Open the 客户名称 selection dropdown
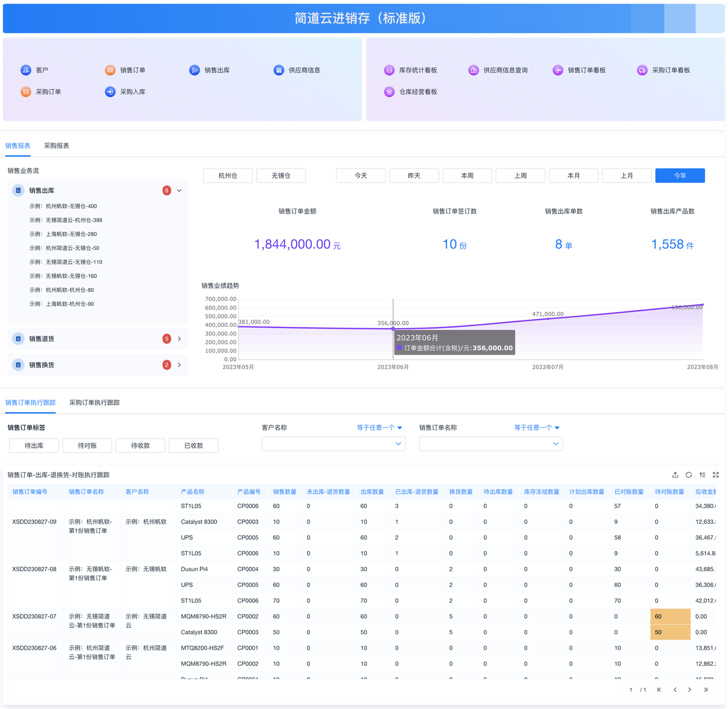Screen dimensions: 728x709 pos(333,444)
